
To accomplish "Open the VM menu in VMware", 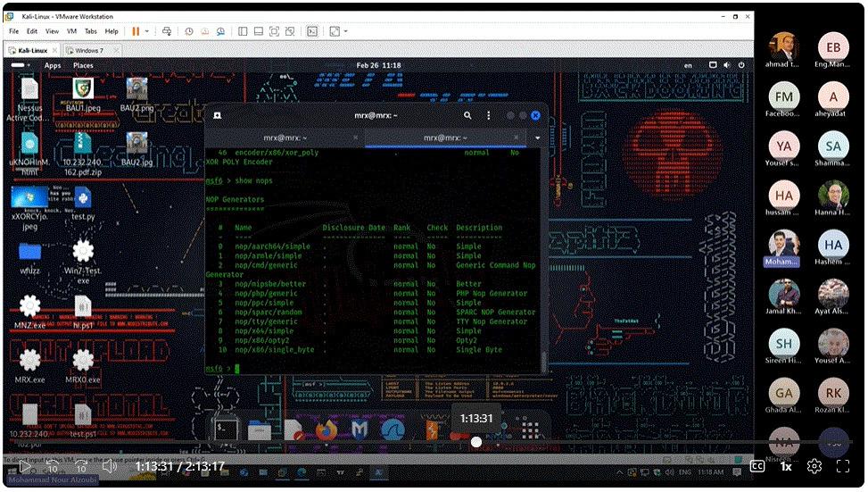I will coord(70,31).
